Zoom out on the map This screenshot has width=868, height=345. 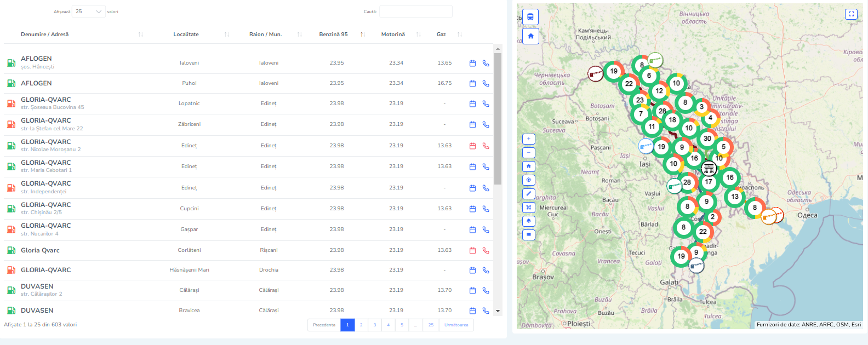point(529,153)
